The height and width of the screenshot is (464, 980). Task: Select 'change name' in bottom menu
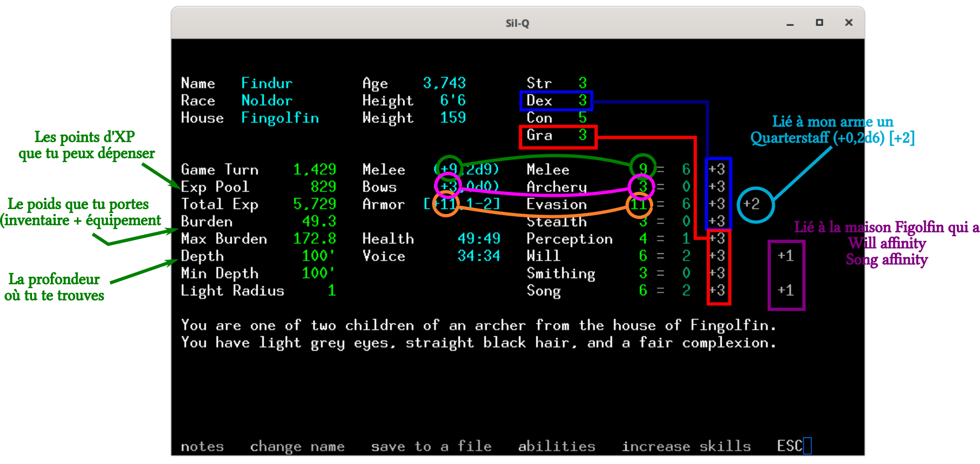pos(297,446)
